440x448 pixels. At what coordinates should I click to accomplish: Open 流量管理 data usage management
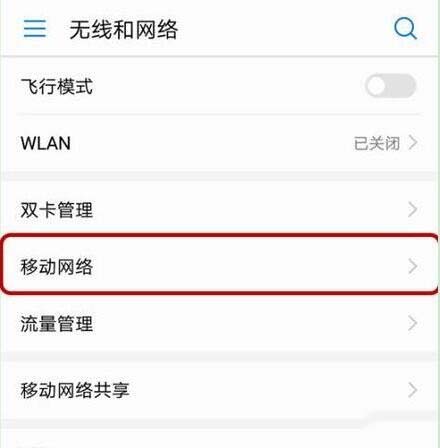(x=220, y=323)
